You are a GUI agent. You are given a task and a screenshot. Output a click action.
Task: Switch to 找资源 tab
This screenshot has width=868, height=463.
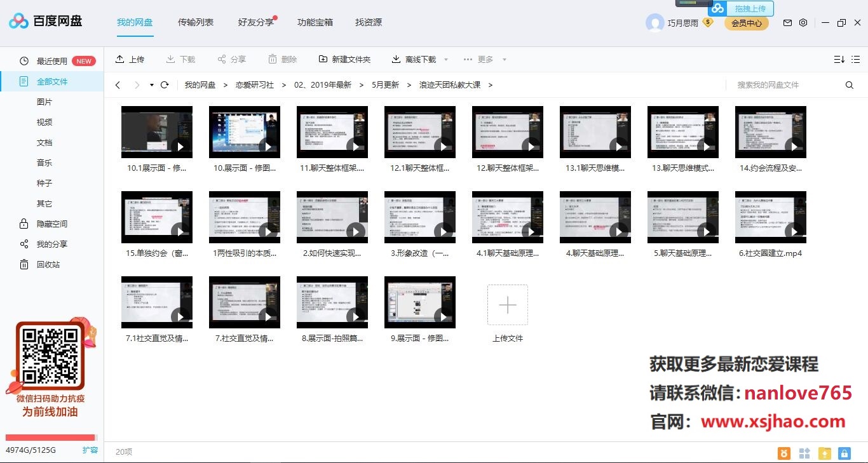pyautogui.click(x=369, y=22)
